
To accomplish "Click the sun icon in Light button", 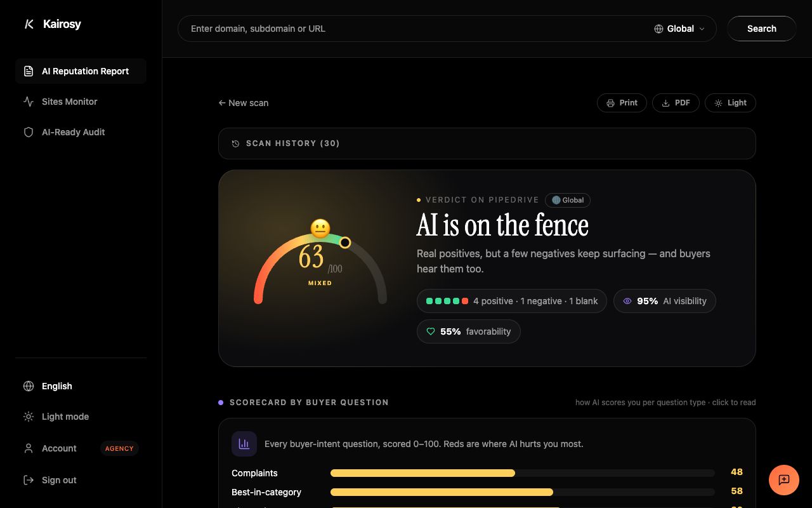I will [x=718, y=103].
